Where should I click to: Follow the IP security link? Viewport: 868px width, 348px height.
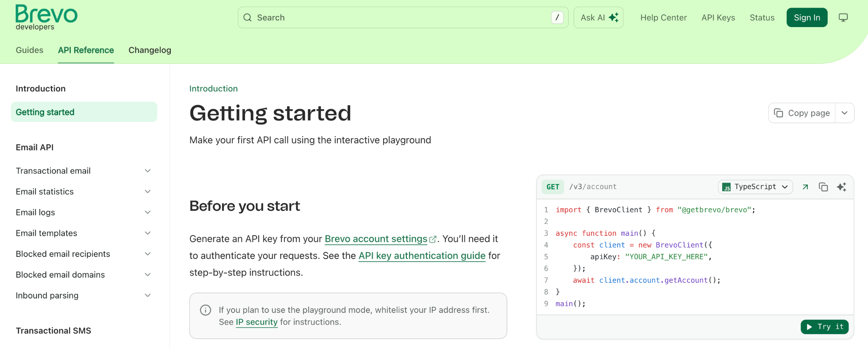click(x=257, y=322)
